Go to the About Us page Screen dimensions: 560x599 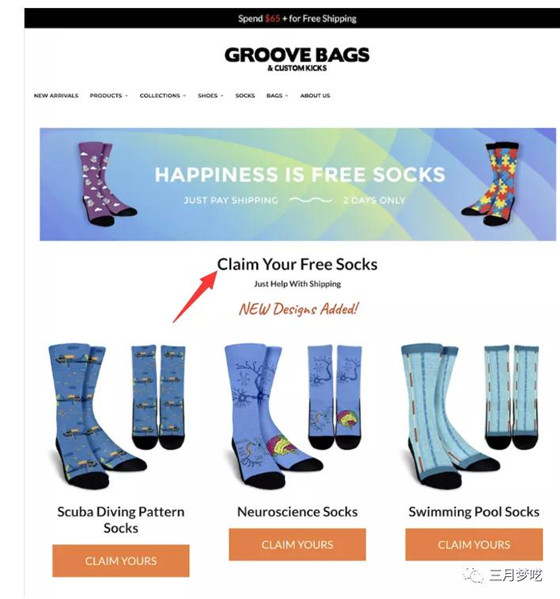point(315,96)
